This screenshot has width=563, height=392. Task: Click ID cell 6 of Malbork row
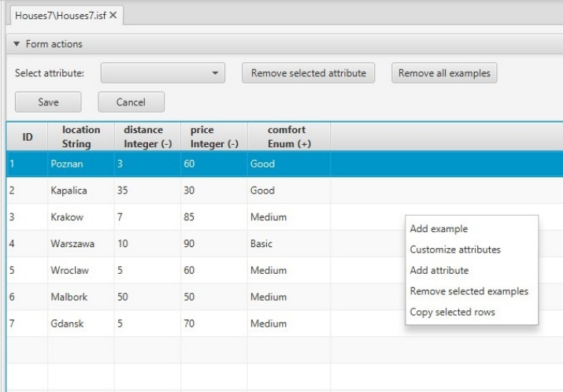click(x=27, y=297)
